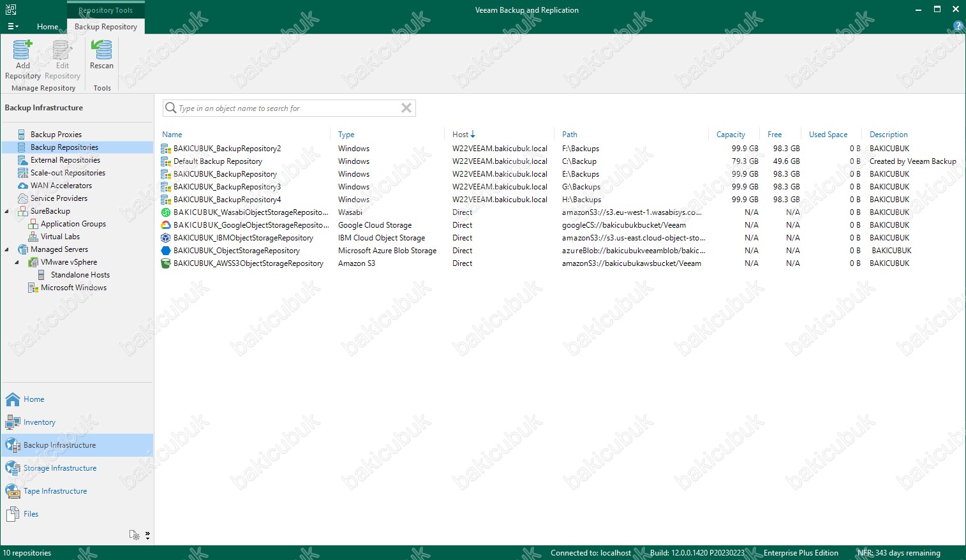Select Microsoft Windows node
This screenshot has height=560, width=966.
click(74, 288)
